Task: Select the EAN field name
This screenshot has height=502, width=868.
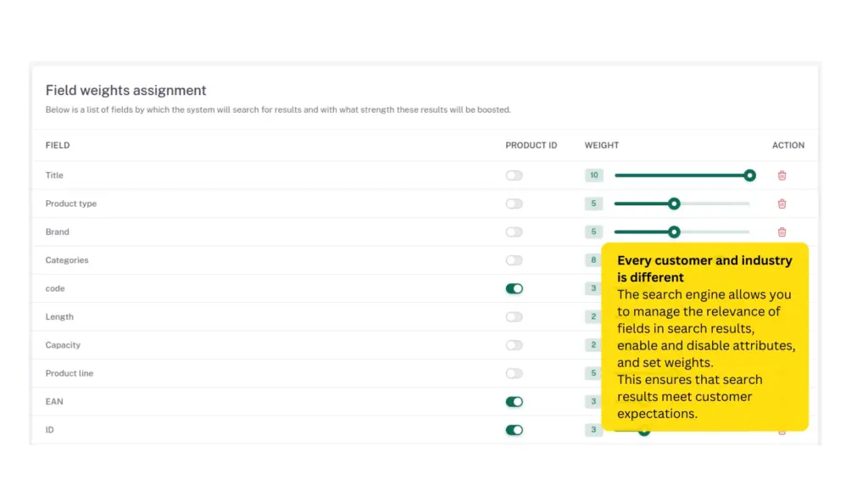Action: (54, 402)
